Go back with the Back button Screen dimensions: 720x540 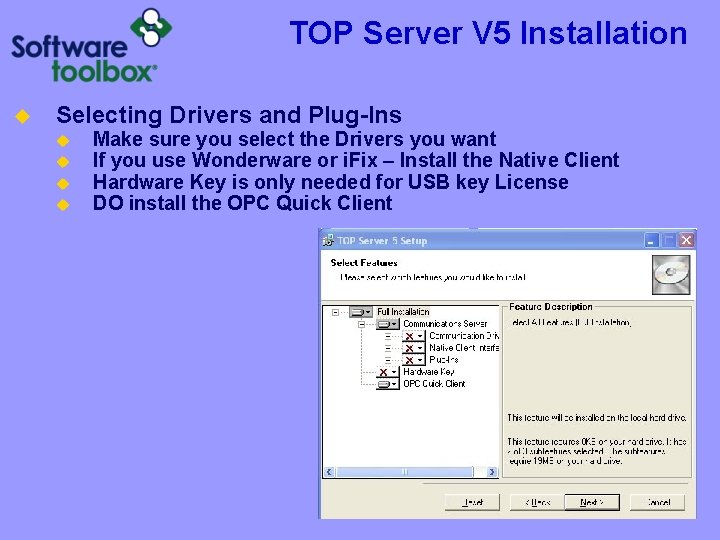point(537,502)
